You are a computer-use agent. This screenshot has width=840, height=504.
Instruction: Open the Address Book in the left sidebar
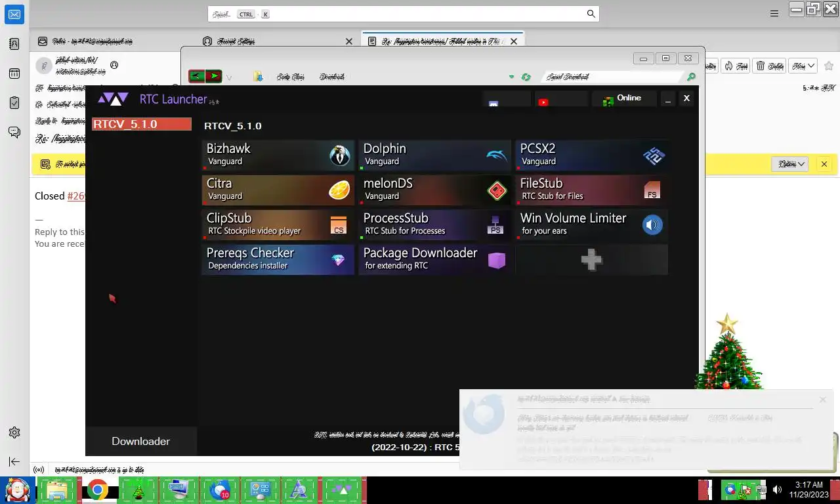[x=14, y=44]
